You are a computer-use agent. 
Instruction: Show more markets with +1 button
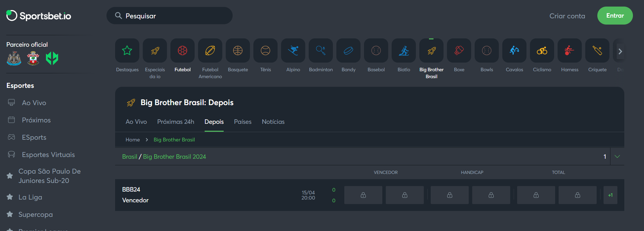(x=610, y=195)
